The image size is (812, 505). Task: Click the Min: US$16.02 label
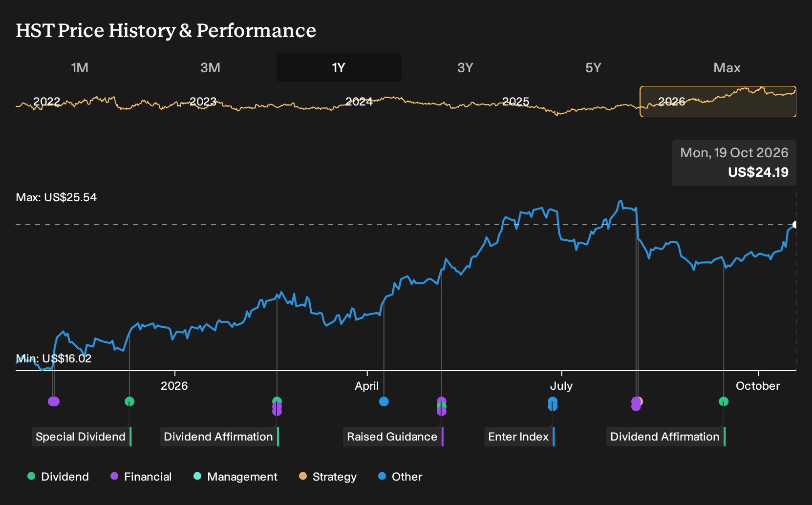(54, 358)
